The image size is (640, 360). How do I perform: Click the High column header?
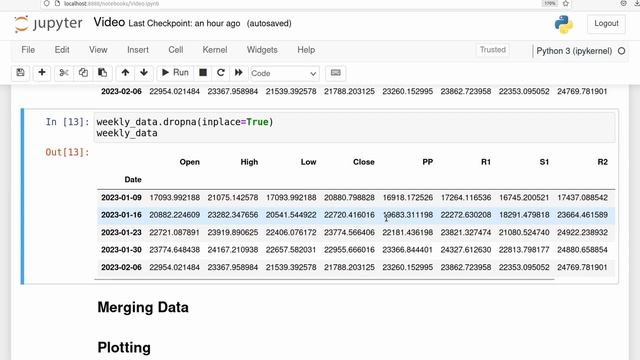(249, 162)
